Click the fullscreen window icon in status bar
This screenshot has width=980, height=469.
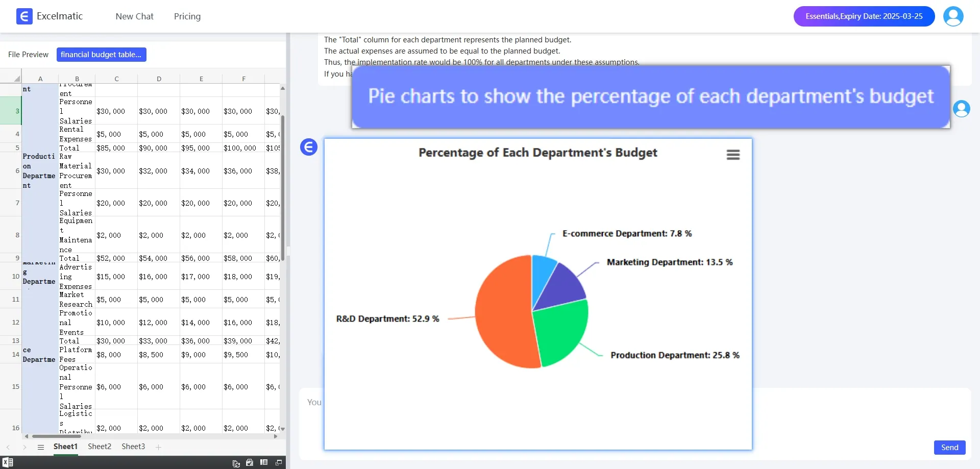279,462
